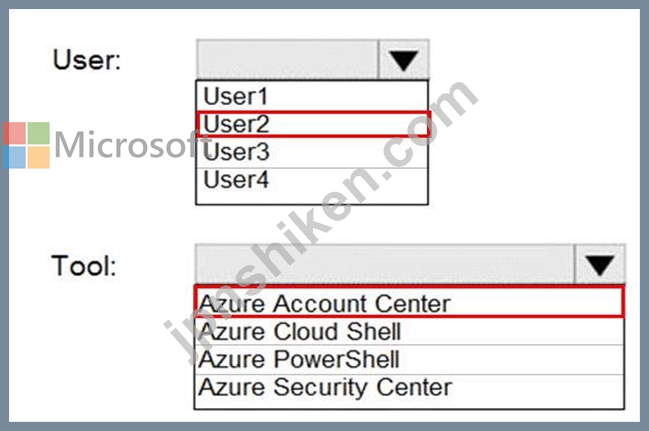Click the red outline on Azure Account Center
Screen dimensions: 649x431
621,302
